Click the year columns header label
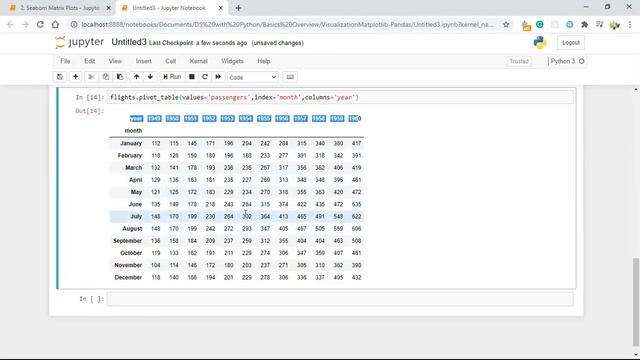Image resolution: width=640 pixels, height=360 pixels. coord(136,118)
